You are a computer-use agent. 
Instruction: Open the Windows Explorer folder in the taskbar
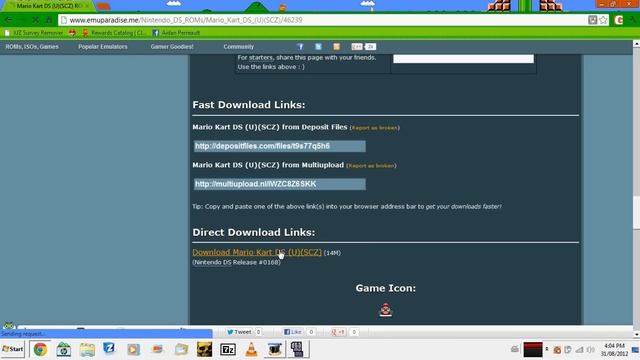87,349
